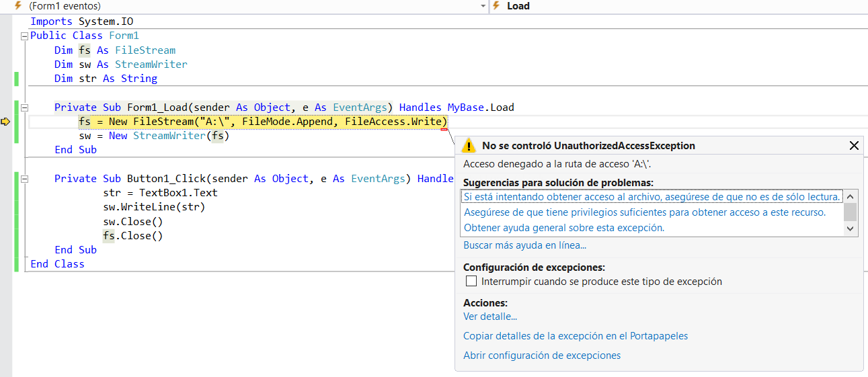Click the 'Imports System.IO' line
Screen dimensions: 868x377
pos(82,22)
